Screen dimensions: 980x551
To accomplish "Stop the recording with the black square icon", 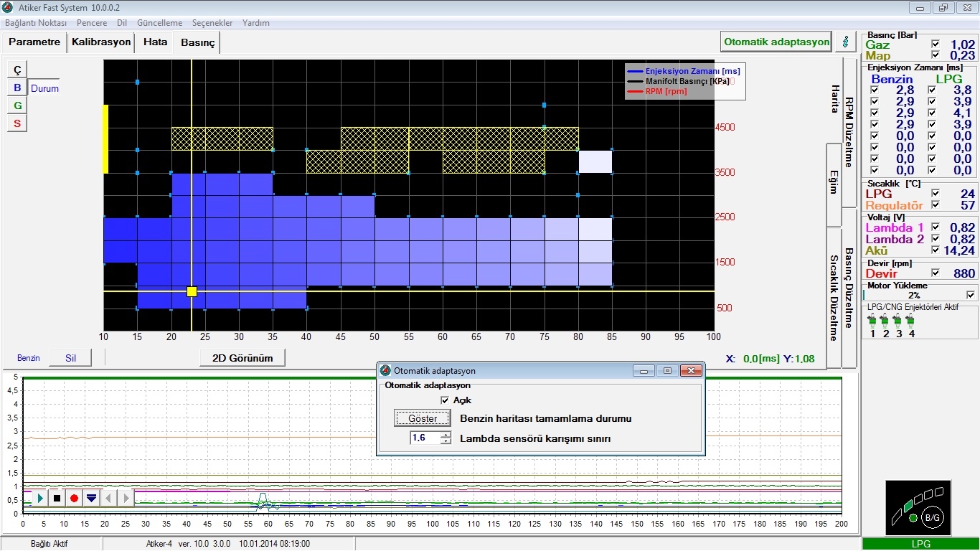I will (57, 497).
